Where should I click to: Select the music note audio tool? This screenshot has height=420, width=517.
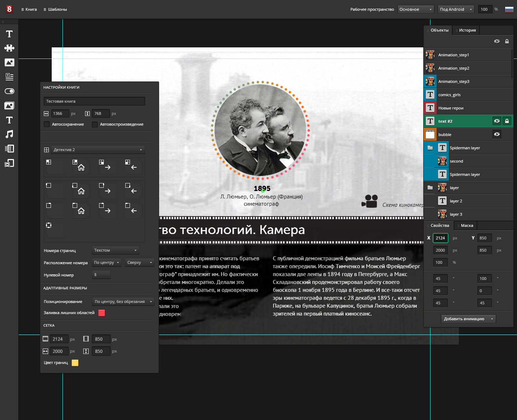coord(9,134)
